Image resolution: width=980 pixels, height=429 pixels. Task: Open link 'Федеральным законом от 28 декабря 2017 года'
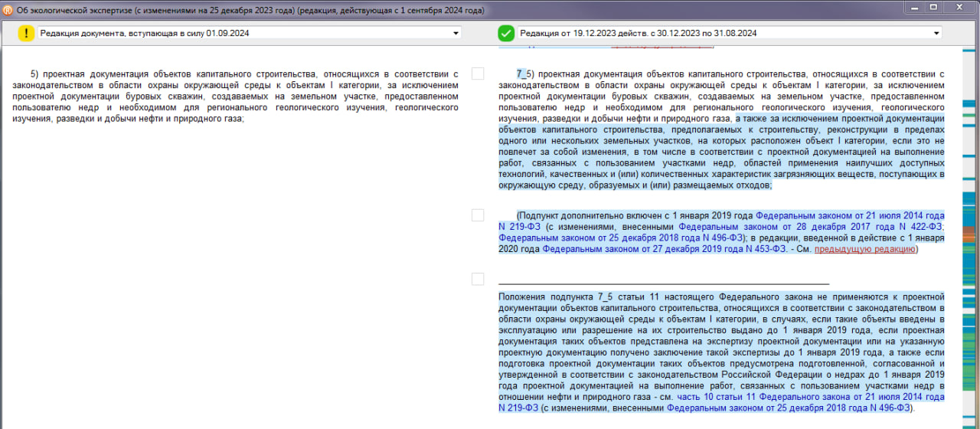point(811,227)
